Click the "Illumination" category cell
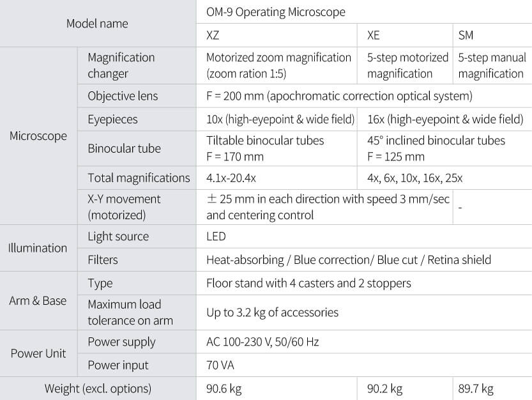Screen dimensions: 532x400 (38, 248)
